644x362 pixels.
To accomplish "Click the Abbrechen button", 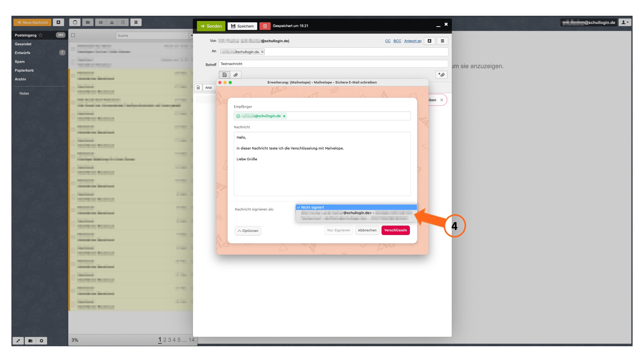I will pyautogui.click(x=367, y=230).
